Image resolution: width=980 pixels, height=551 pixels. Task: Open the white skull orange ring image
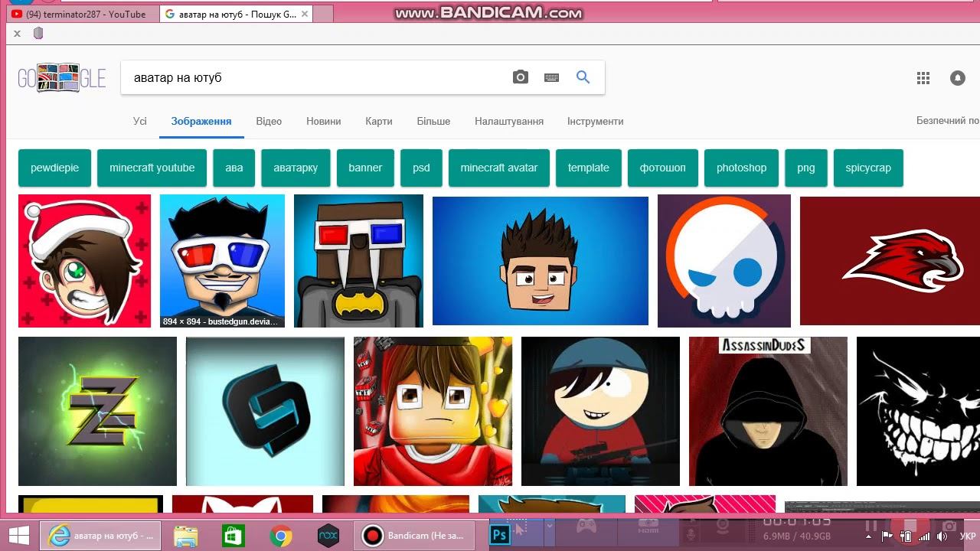[724, 261]
